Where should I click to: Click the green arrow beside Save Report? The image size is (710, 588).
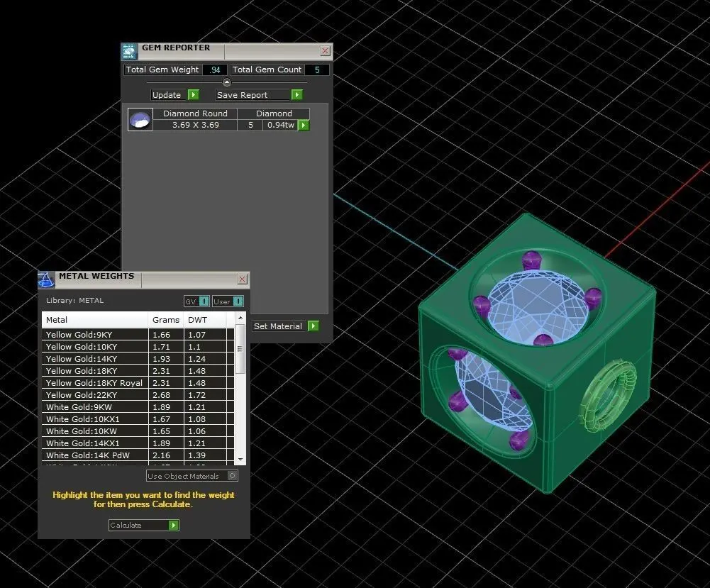pos(297,94)
